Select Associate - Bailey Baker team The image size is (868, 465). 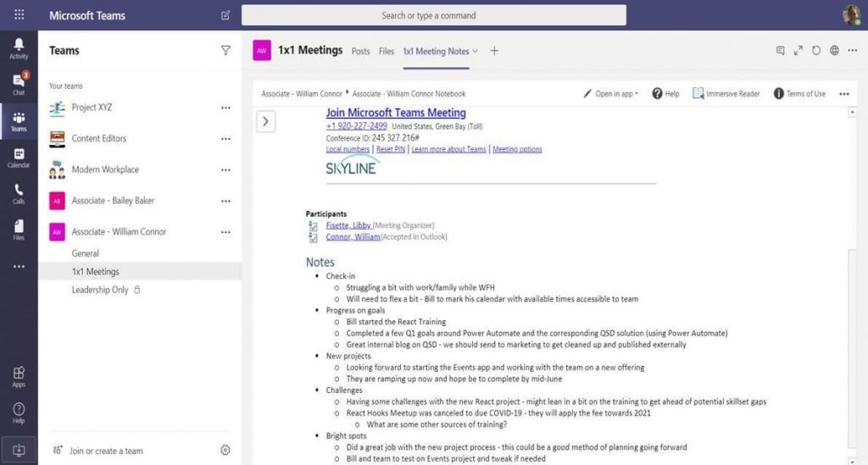(x=113, y=200)
